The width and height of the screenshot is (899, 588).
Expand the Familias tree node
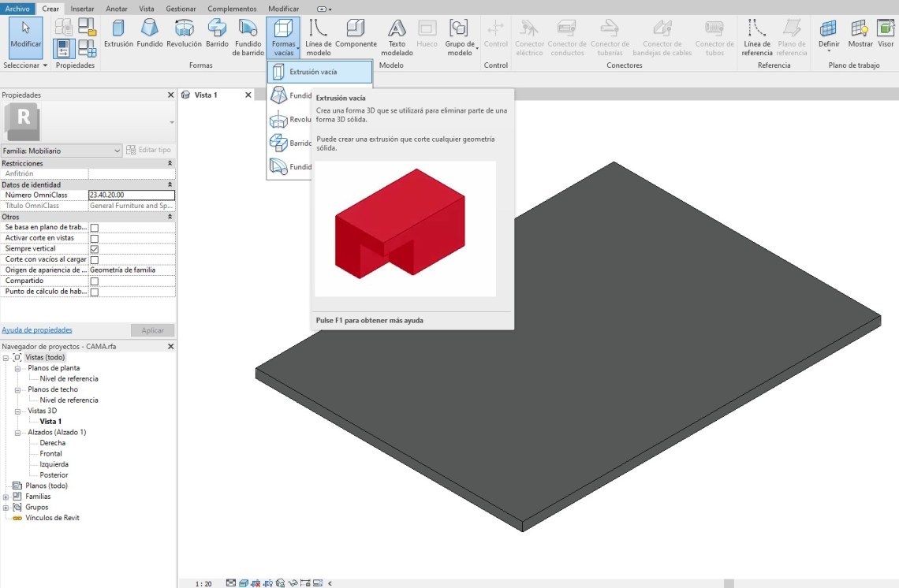(6, 497)
